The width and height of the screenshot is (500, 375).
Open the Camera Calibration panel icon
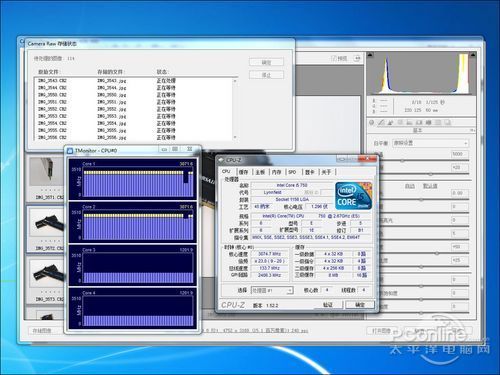tap(428, 122)
